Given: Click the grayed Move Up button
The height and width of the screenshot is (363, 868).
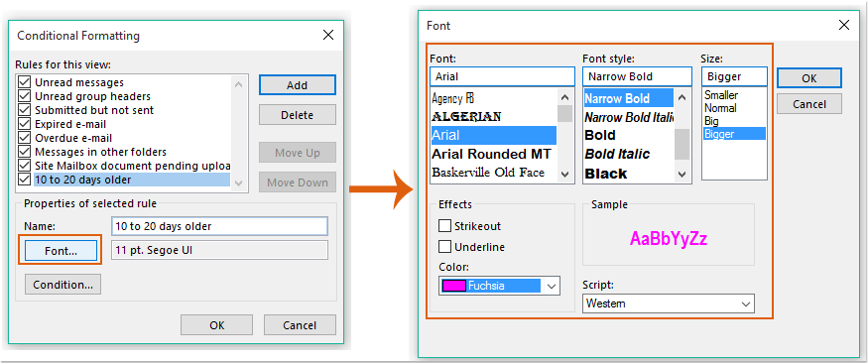Looking at the screenshot, I should pyautogui.click(x=298, y=153).
